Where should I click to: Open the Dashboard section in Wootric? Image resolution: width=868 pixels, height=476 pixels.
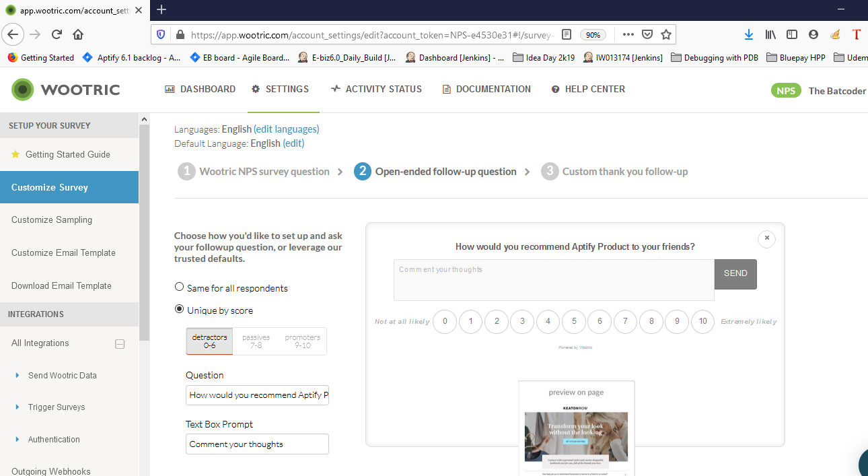(x=200, y=89)
